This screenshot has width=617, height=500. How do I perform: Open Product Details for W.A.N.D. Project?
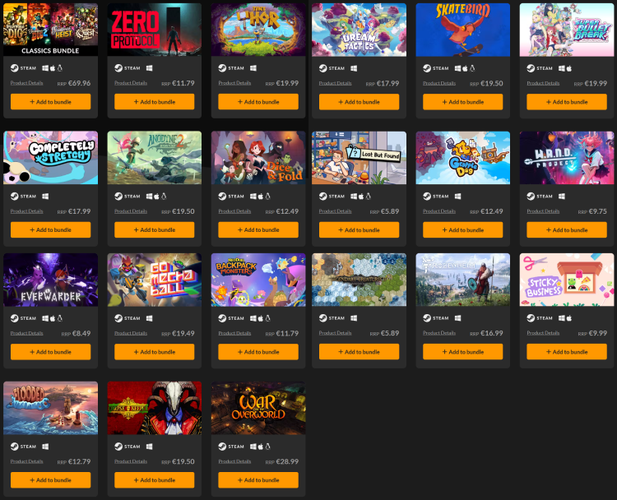point(543,211)
